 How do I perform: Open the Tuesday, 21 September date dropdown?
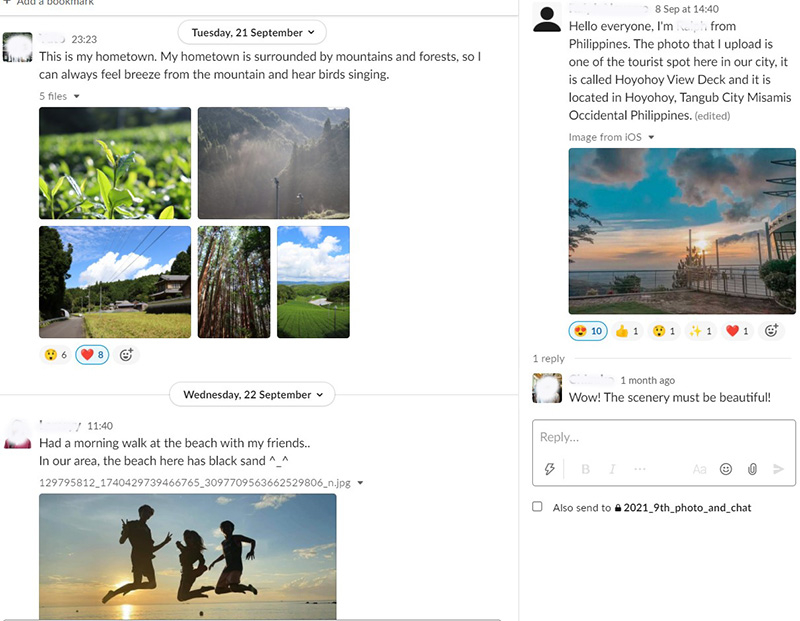(252, 33)
